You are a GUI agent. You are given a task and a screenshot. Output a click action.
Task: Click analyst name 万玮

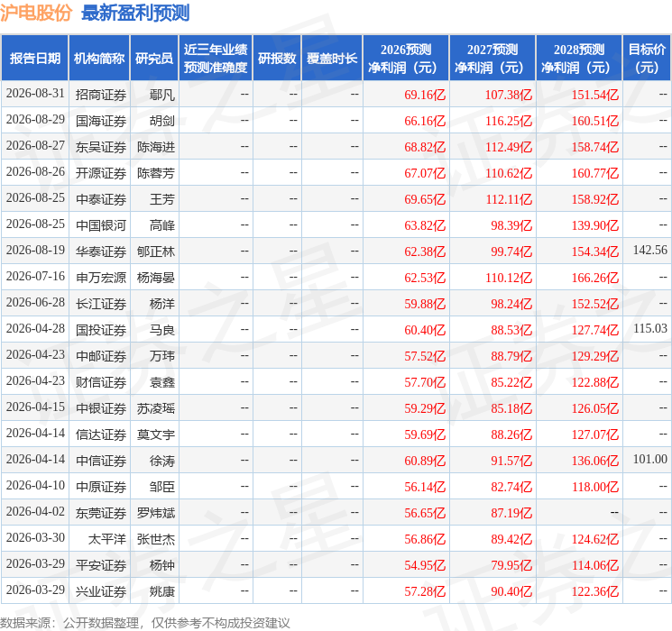(162, 356)
